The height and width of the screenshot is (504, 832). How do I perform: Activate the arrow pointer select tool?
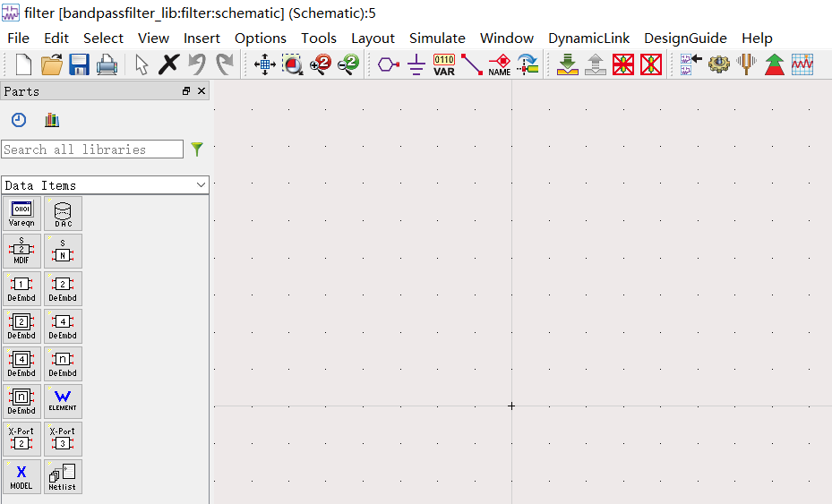tap(142, 64)
